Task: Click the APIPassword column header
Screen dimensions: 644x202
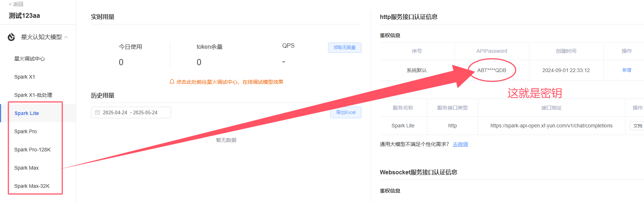Action: point(491,51)
